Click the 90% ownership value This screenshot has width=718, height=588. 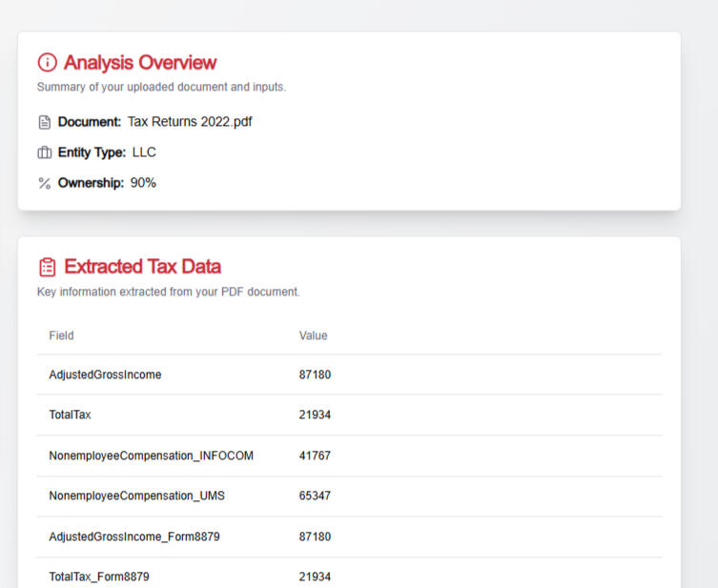143,183
